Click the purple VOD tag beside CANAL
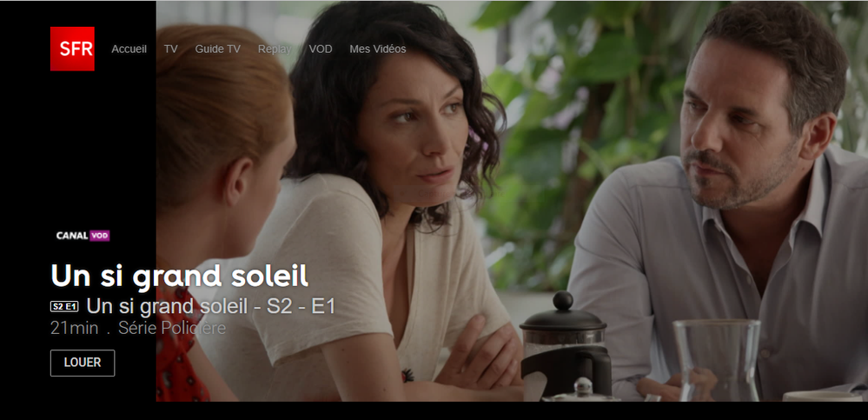The image size is (868, 420). 100,236
